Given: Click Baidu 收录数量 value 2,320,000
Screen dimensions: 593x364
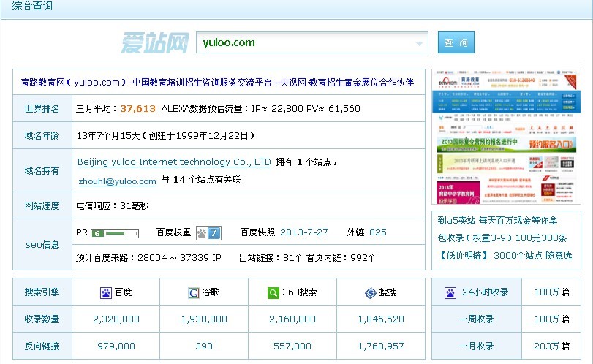Looking at the screenshot, I should 116,319.
